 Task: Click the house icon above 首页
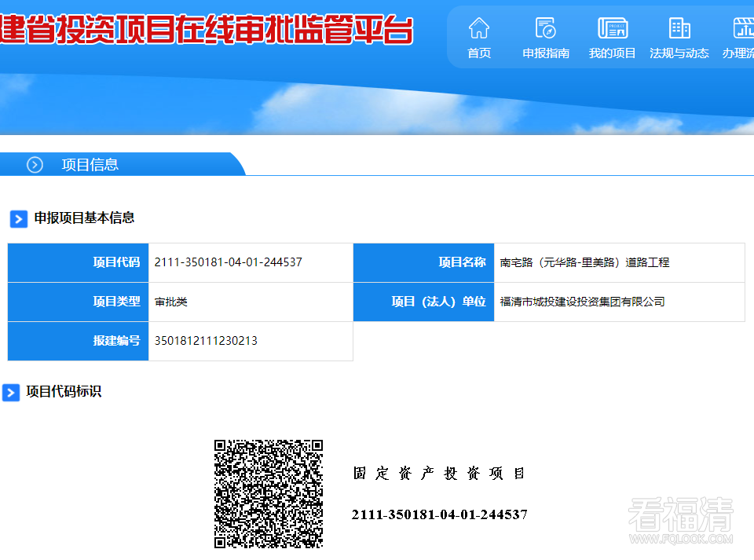point(478,28)
